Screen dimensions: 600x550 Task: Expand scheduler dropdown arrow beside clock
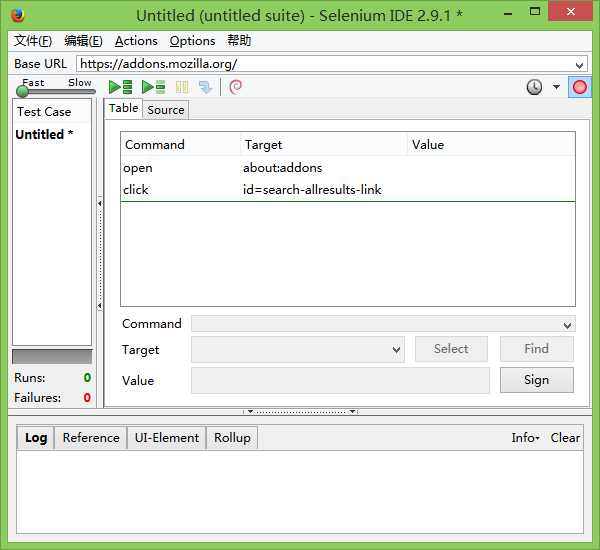click(x=556, y=87)
